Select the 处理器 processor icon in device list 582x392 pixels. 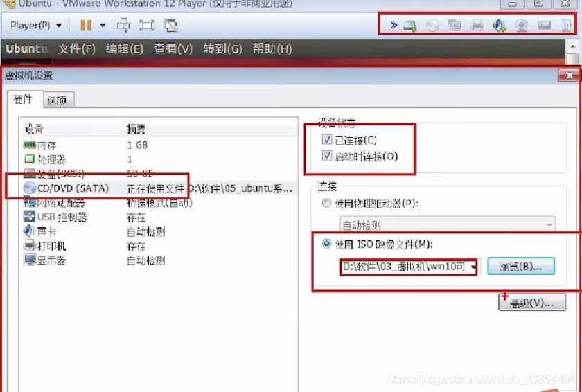(29, 159)
